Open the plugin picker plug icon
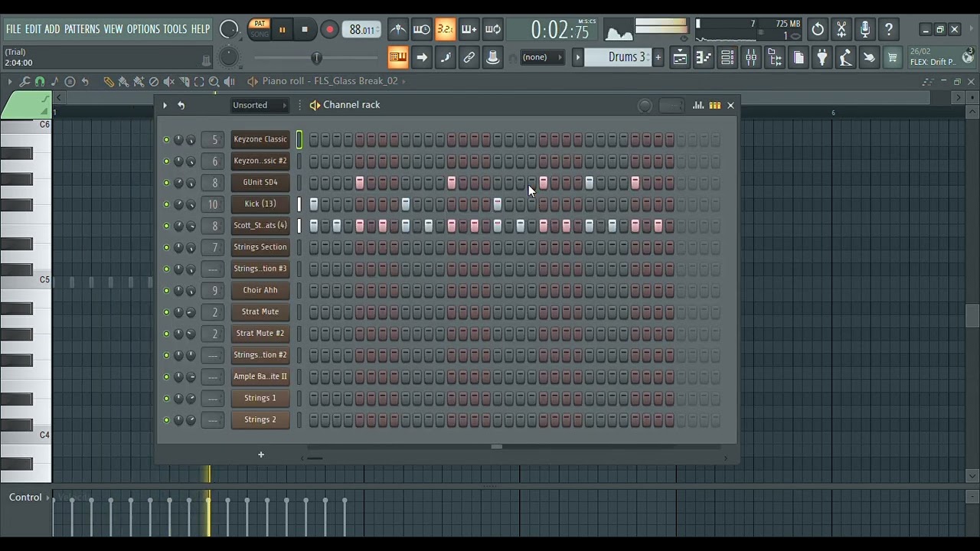The image size is (980, 551). [822, 57]
